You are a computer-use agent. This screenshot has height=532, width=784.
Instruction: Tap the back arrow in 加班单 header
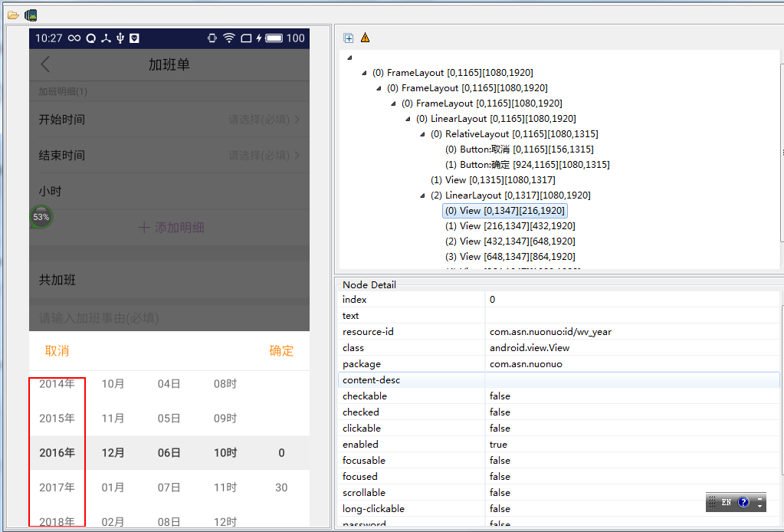coord(45,64)
